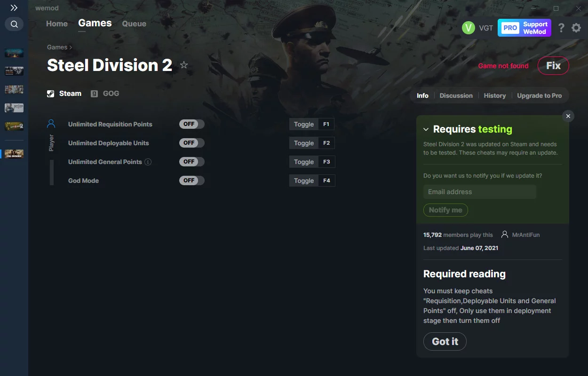Favorite Steel Division 2 with star icon
Viewport: 588px width, 376px height.
pos(184,65)
